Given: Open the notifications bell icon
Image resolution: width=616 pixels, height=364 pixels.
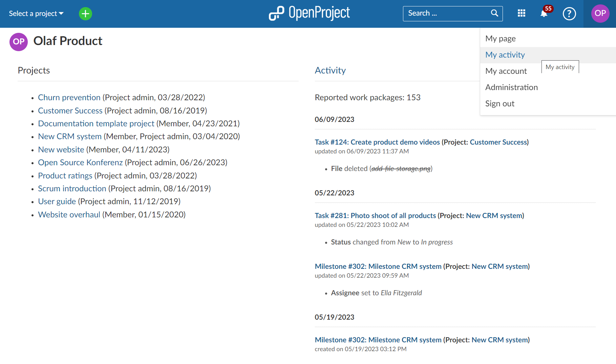Looking at the screenshot, I should [544, 14].
